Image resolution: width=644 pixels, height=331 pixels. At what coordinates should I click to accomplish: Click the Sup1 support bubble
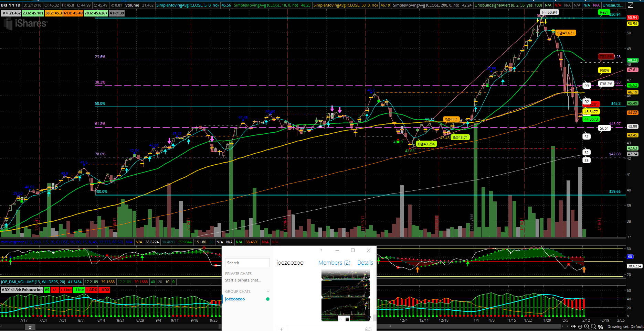point(604,128)
